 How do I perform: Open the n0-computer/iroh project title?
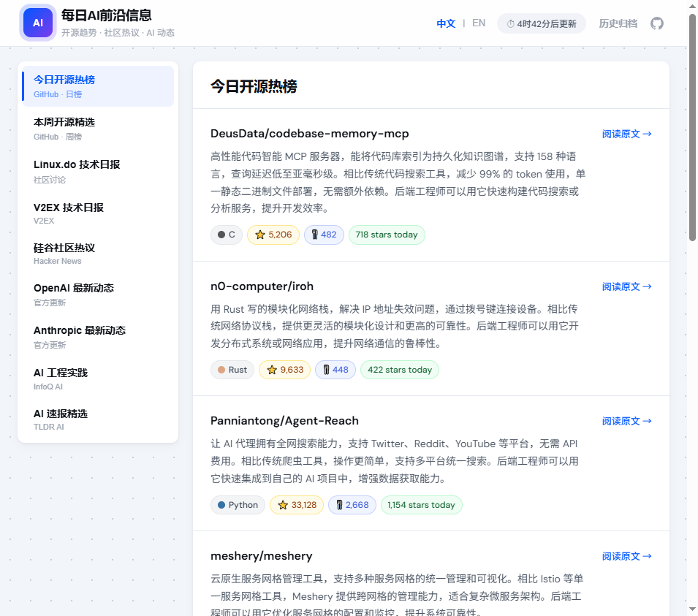pyautogui.click(x=262, y=286)
